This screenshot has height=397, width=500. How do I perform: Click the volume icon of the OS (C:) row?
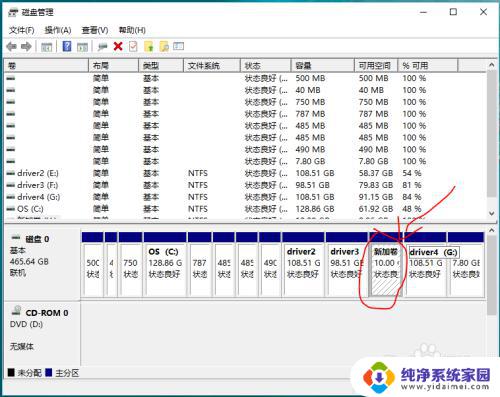(x=11, y=209)
